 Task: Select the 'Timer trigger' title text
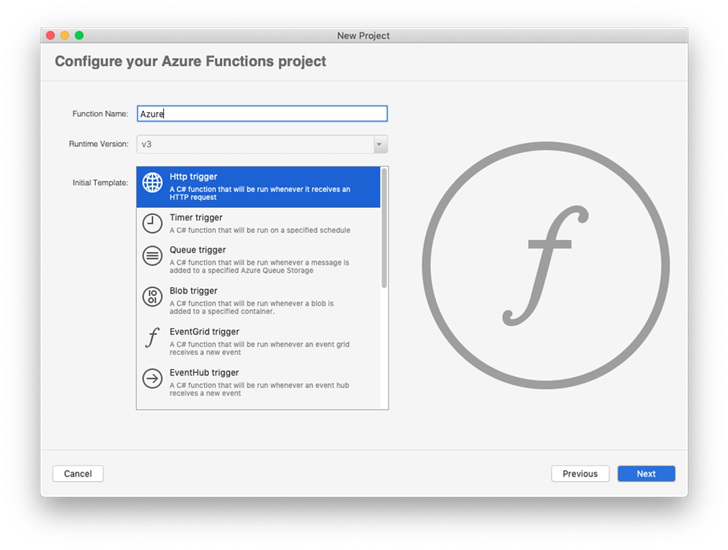coord(196,218)
